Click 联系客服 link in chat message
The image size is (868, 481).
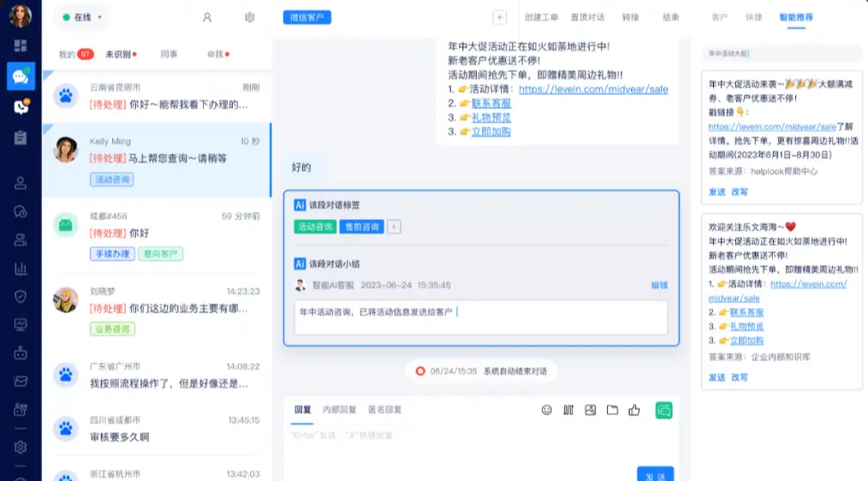point(491,104)
